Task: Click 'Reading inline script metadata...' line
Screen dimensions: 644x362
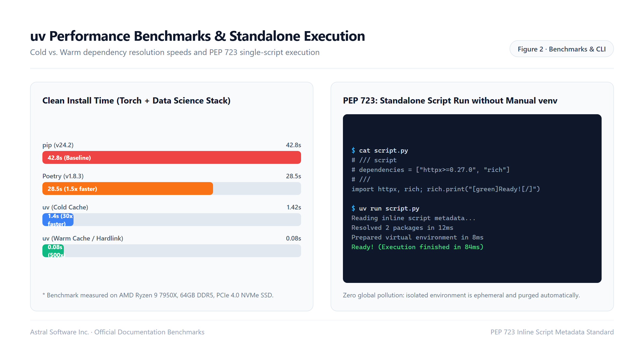Action: (x=414, y=218)
